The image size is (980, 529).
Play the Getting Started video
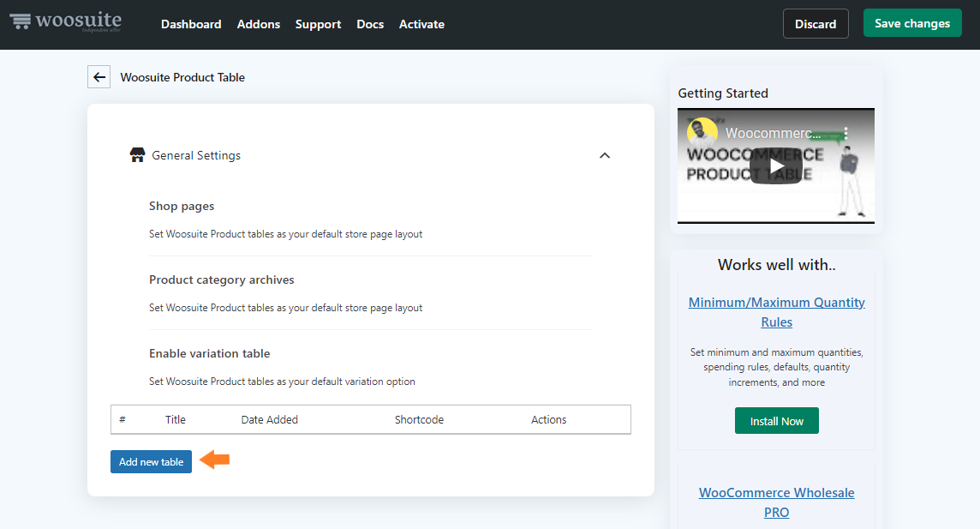point(775,165)
